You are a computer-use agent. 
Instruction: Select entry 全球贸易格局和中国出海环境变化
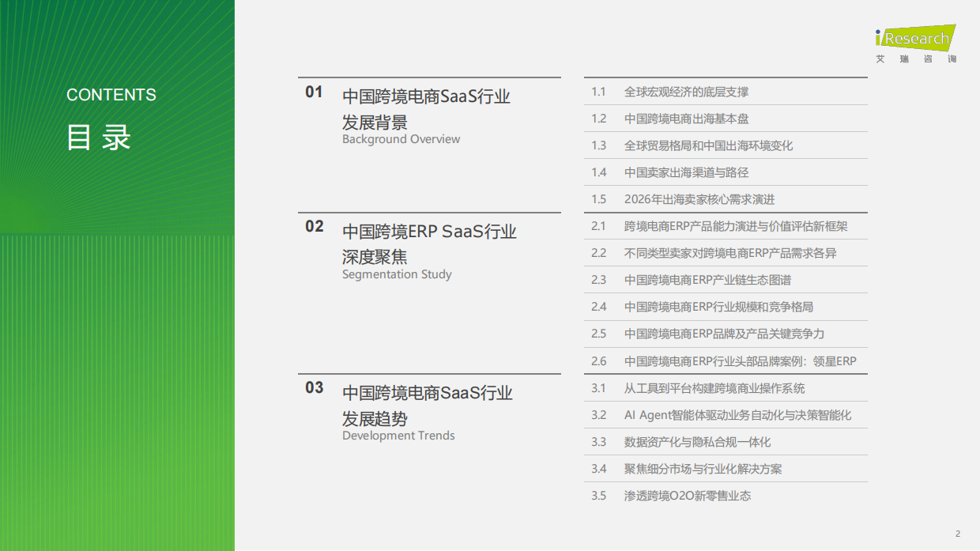click(x=708, y=145)
